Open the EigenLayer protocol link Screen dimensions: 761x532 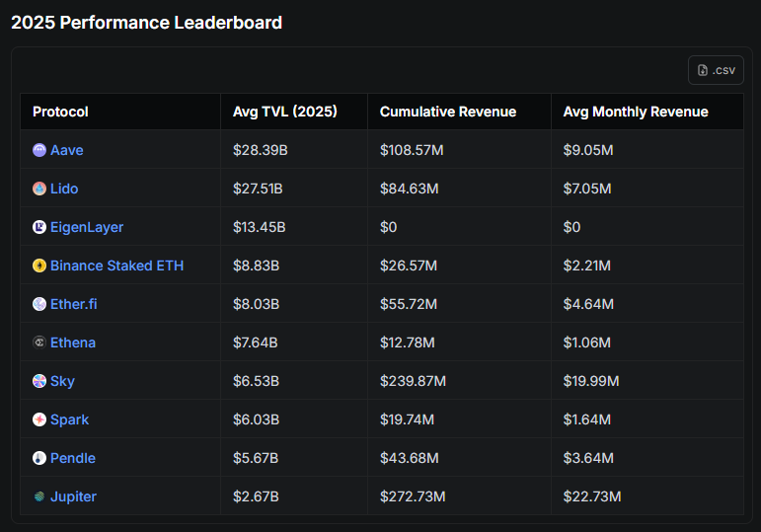coord(87,227)
